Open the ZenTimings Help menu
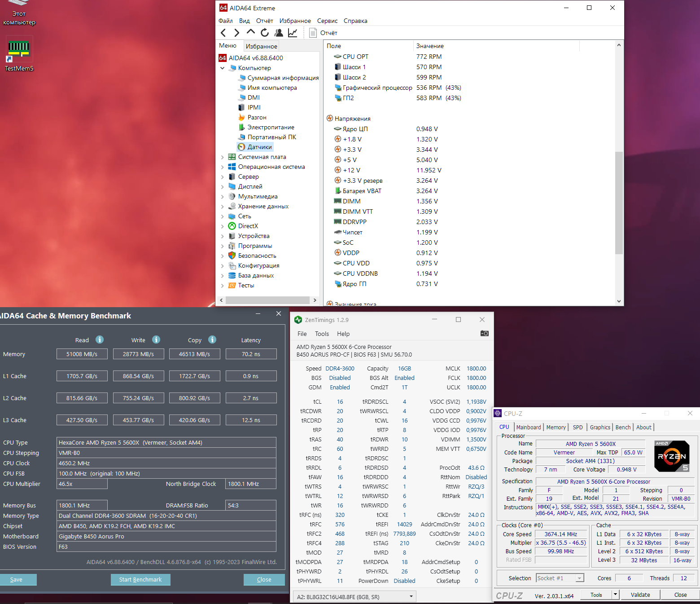 point(343,334)
